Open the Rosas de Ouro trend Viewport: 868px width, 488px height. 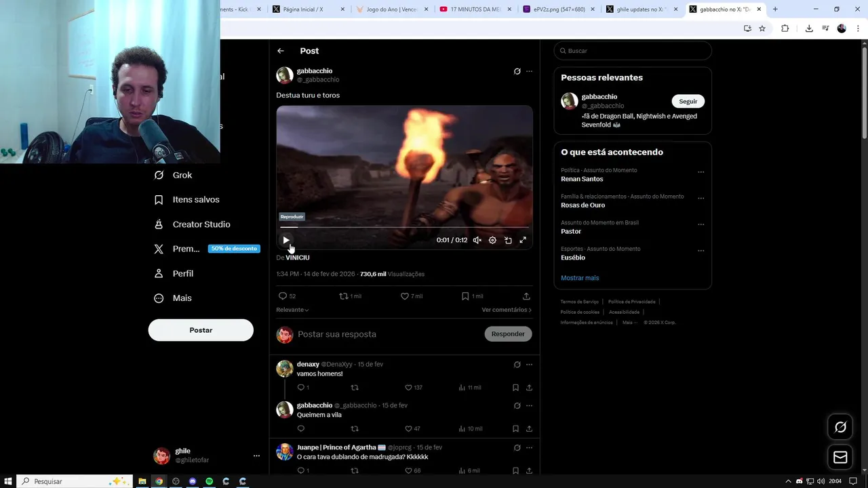583,205
